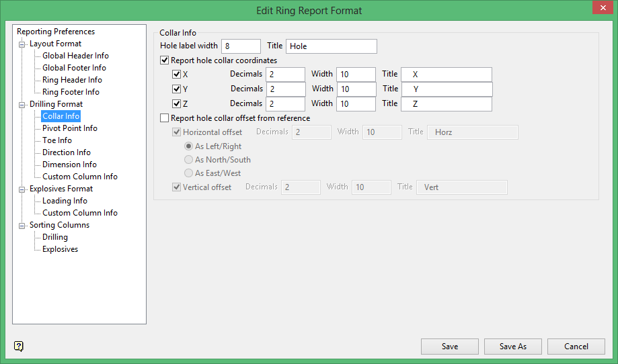Cancel the dialog
Screen dimensions: 618x364
click(x=576, y=347)
